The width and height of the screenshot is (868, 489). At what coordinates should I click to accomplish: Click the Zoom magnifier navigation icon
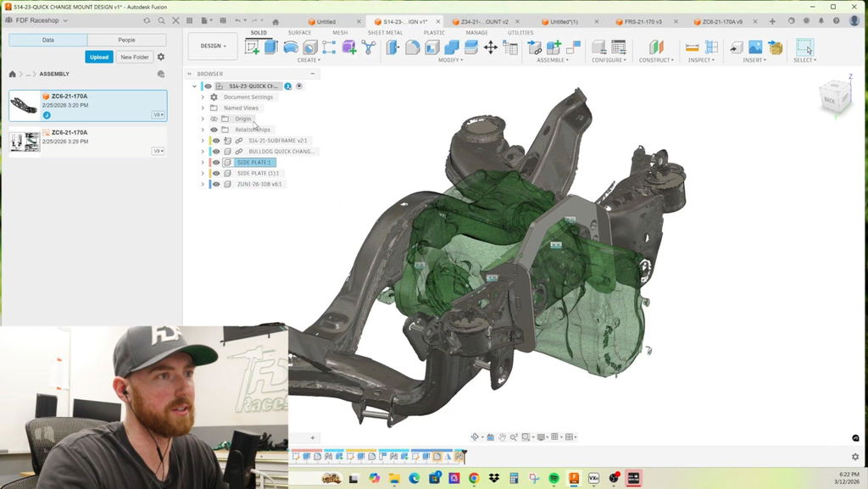514,437
